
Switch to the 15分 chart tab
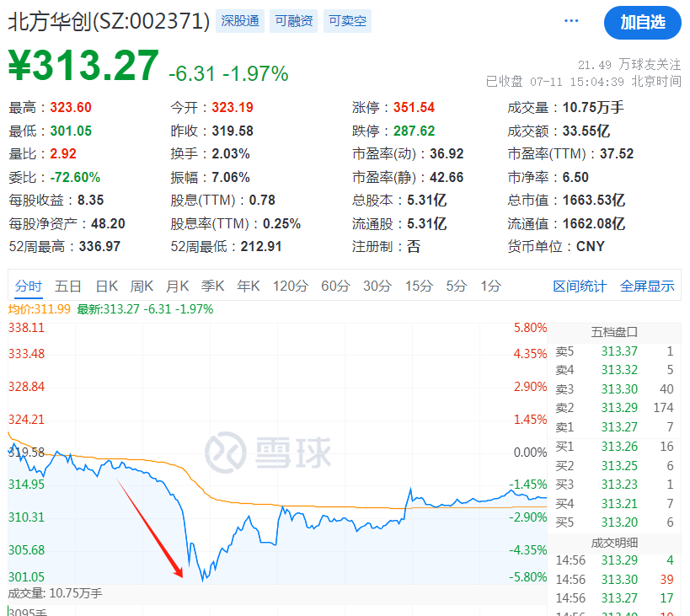(419, 286)
